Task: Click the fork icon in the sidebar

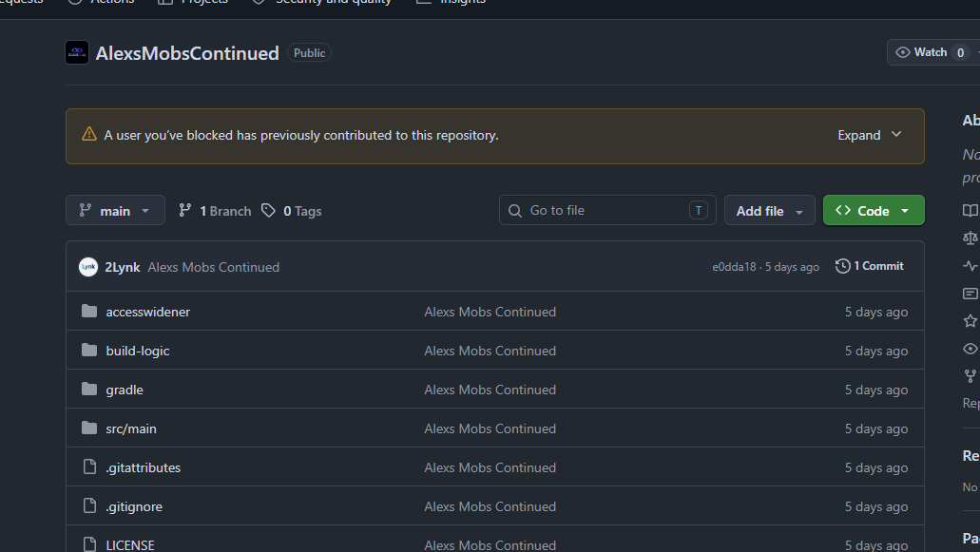Action: (x=970, y=376)
